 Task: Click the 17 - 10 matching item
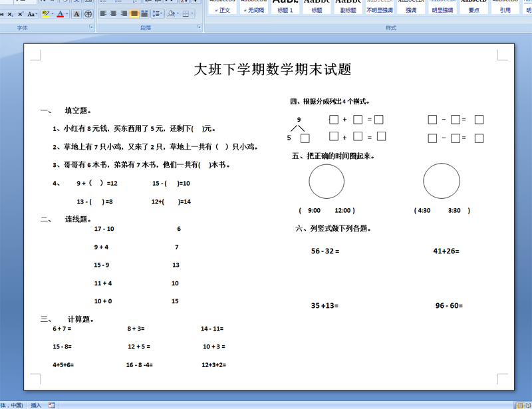coord(104,229)
